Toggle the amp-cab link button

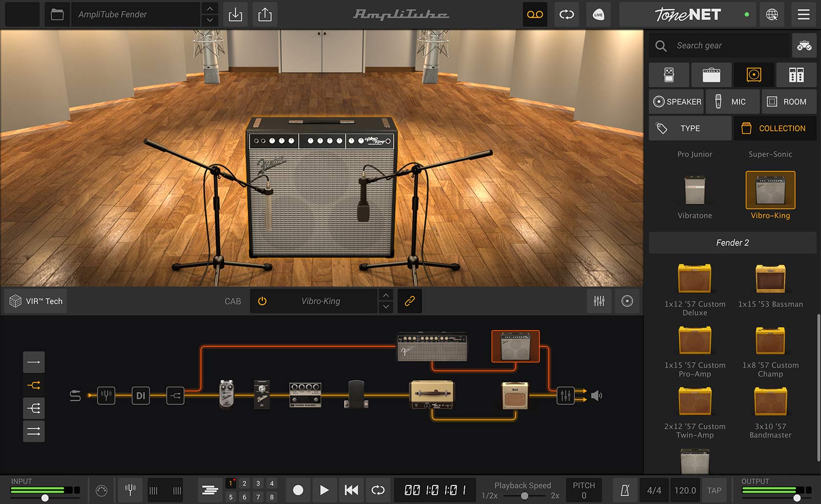point(410,301)
